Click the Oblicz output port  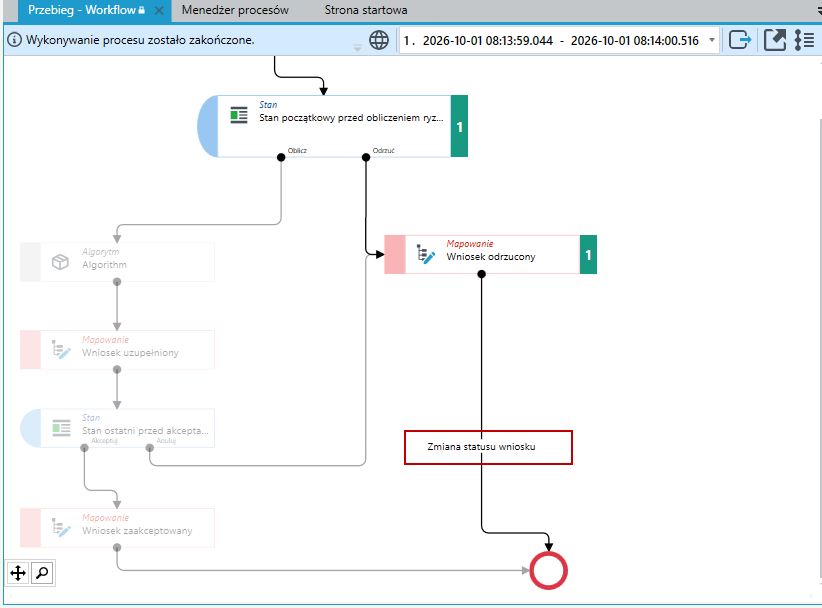coord(281,157)
